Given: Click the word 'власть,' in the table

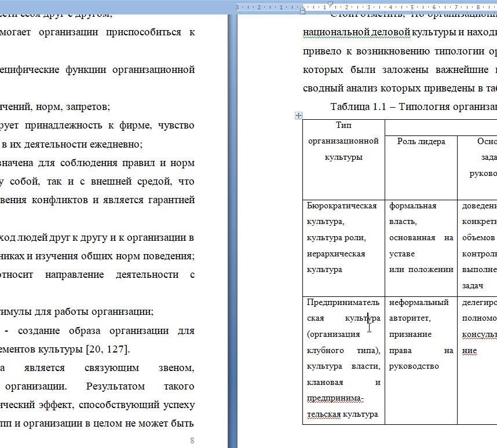Looking at the screenshot, I should (403, 222).
